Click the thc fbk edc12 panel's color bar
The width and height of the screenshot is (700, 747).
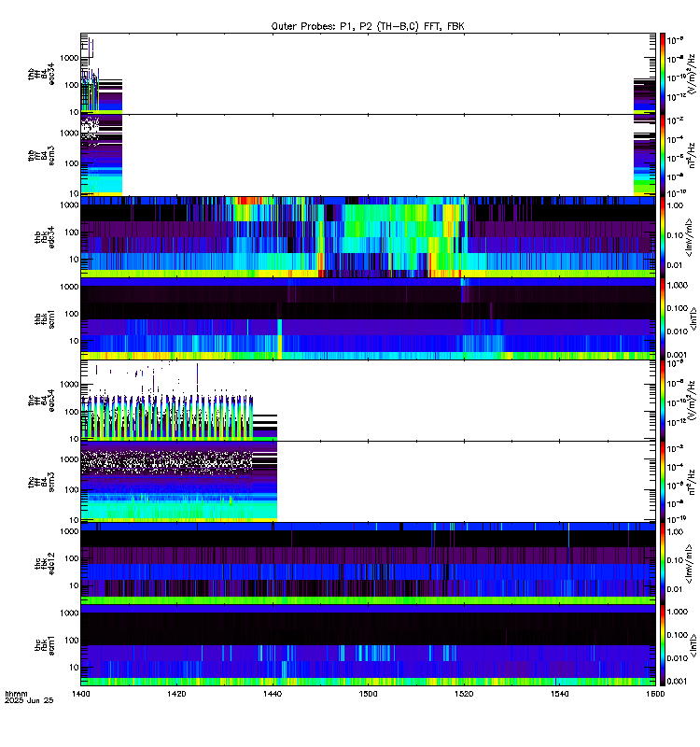663,563
